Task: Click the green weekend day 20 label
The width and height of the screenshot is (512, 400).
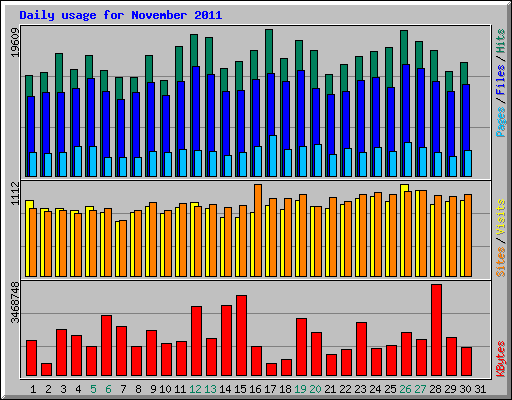Action: tap(315, 389)
